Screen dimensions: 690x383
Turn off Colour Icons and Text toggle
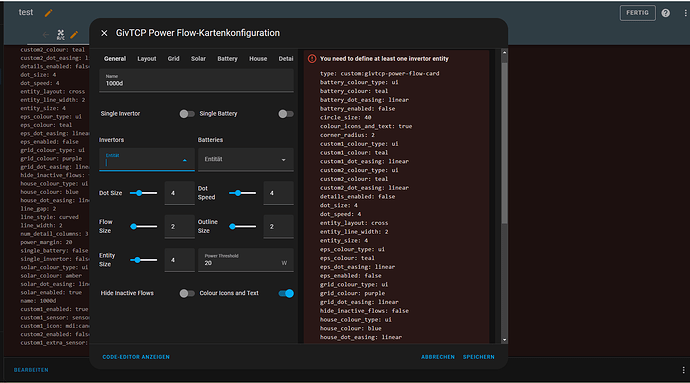pos(286,294)
